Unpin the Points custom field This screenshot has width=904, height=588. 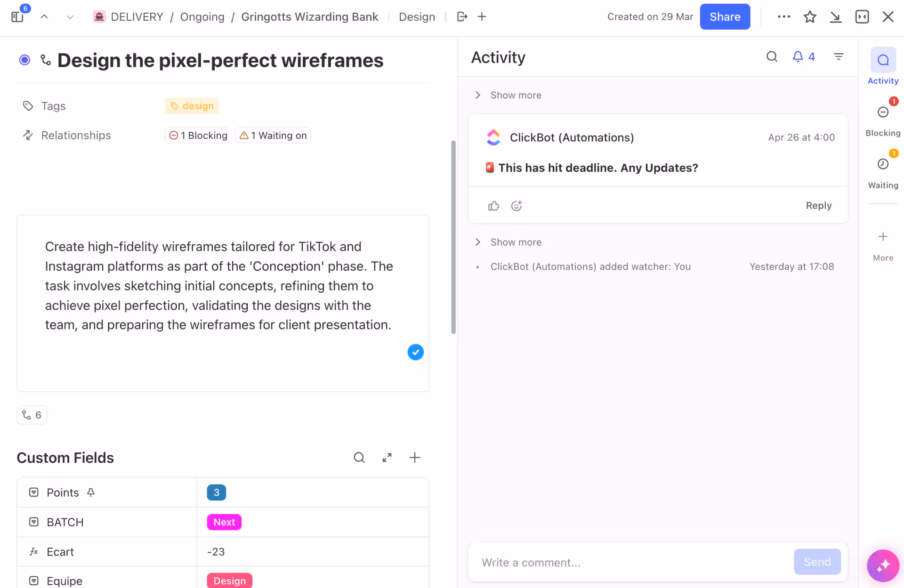[x=91, y=492]
